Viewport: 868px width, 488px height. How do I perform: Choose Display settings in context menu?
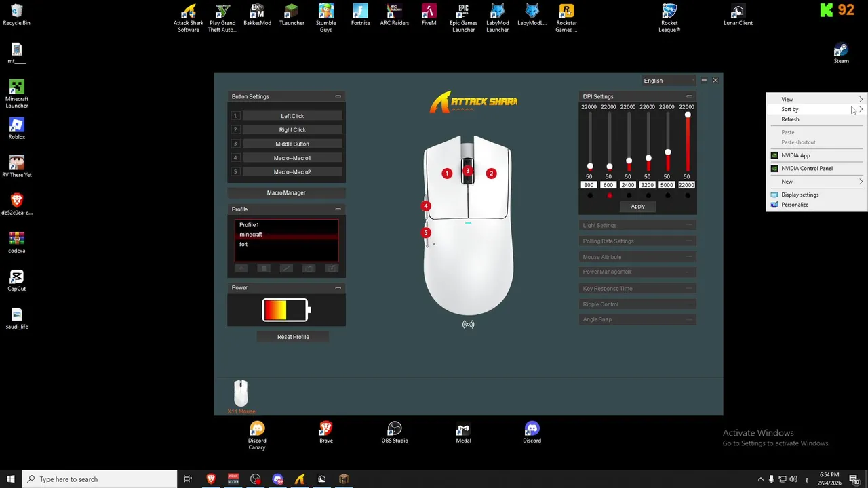point(816,195)
